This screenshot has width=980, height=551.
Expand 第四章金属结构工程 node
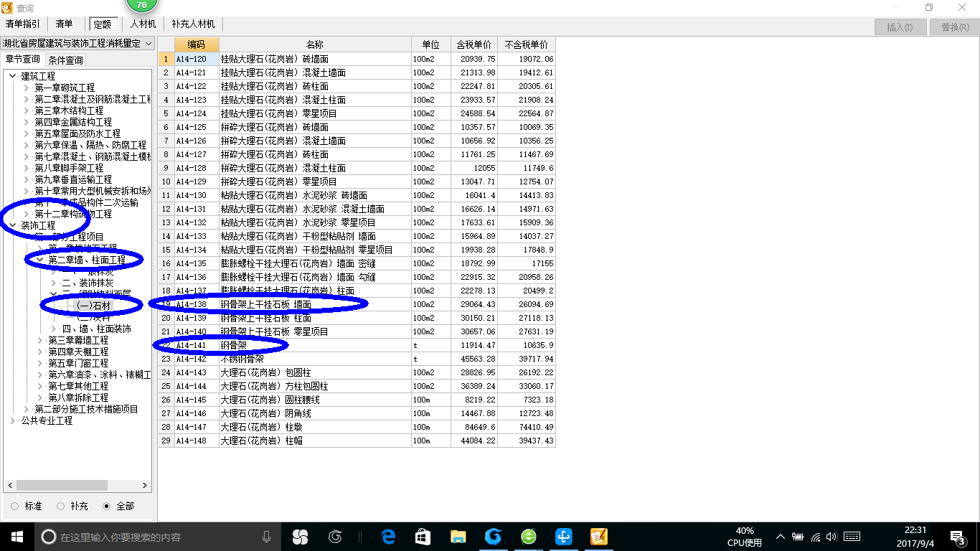tap(27, 122)
